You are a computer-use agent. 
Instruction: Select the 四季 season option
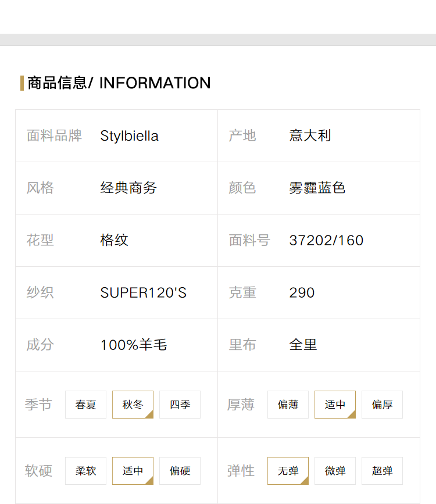pos(180,405)
